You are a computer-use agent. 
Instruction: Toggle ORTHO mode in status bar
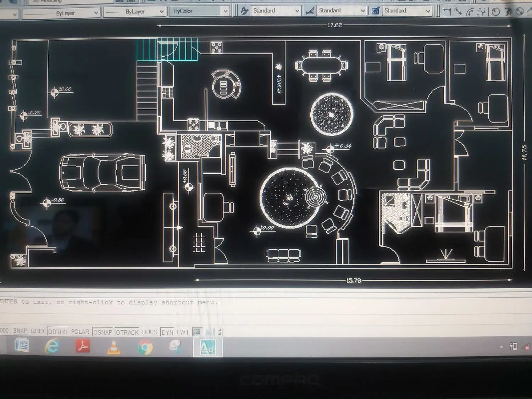click(x=57, y=332)
